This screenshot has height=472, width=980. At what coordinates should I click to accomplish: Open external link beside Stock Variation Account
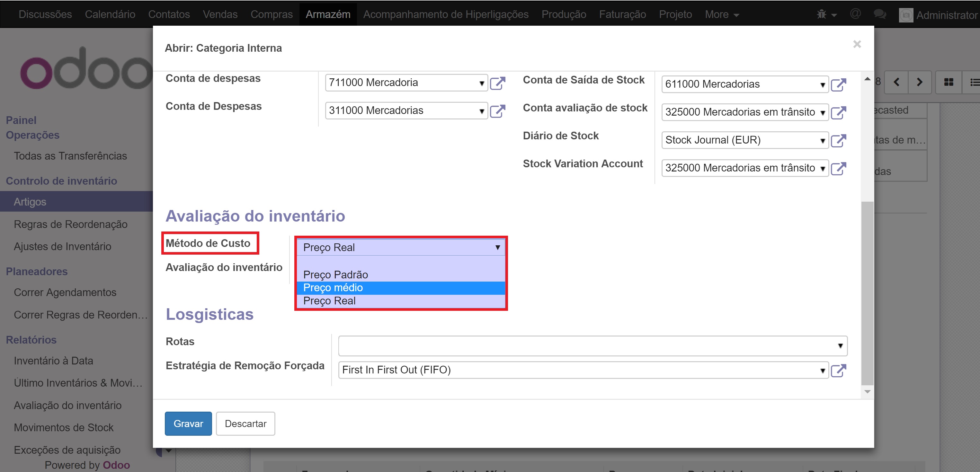(838, 168)
